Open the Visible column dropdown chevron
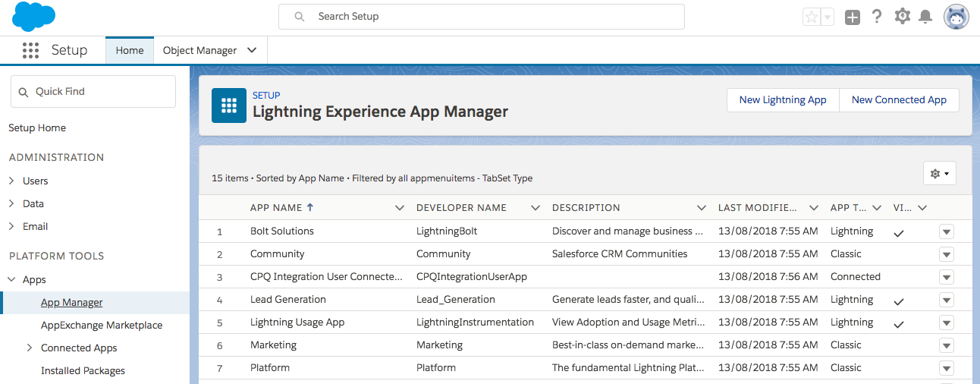 (x=922, y=207)
